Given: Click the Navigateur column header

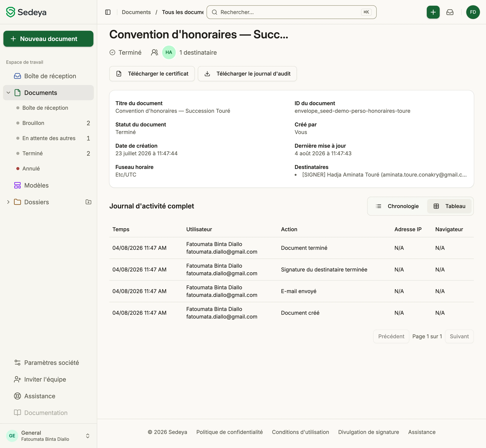Looking at the screenshot, I should (449, 229).
